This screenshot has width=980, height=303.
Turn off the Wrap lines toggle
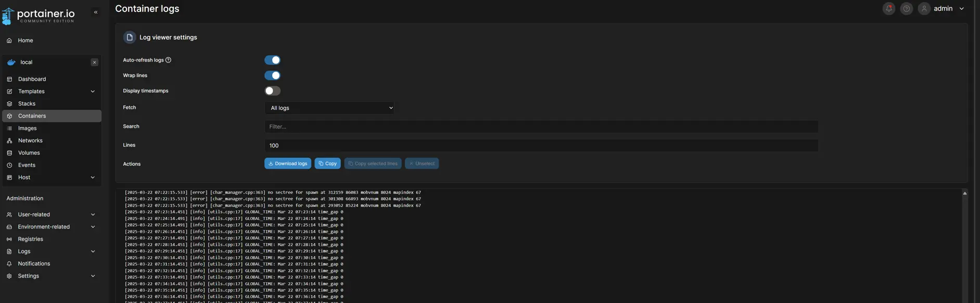point(272,75)
